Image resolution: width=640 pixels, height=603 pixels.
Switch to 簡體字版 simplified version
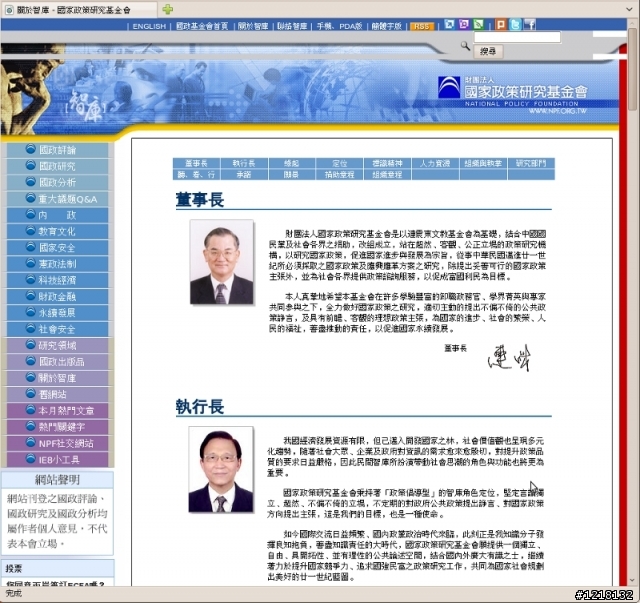pos(387,26)
